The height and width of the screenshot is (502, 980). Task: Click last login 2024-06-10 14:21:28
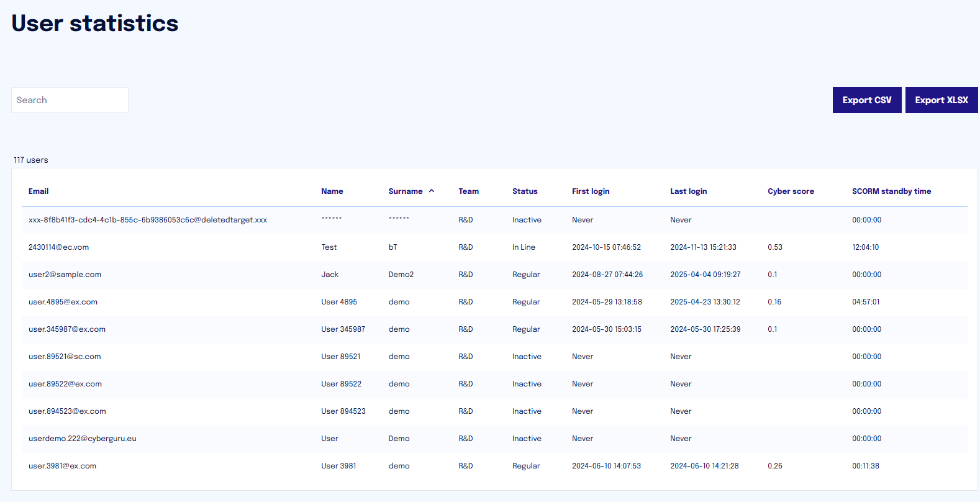705,466
